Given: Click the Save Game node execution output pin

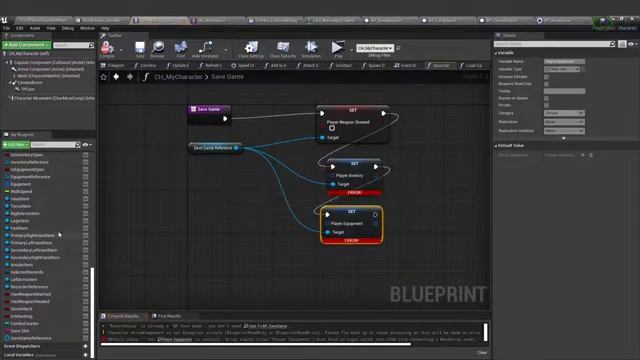Looking at the screenshot, I should click(x=225, y=119).
